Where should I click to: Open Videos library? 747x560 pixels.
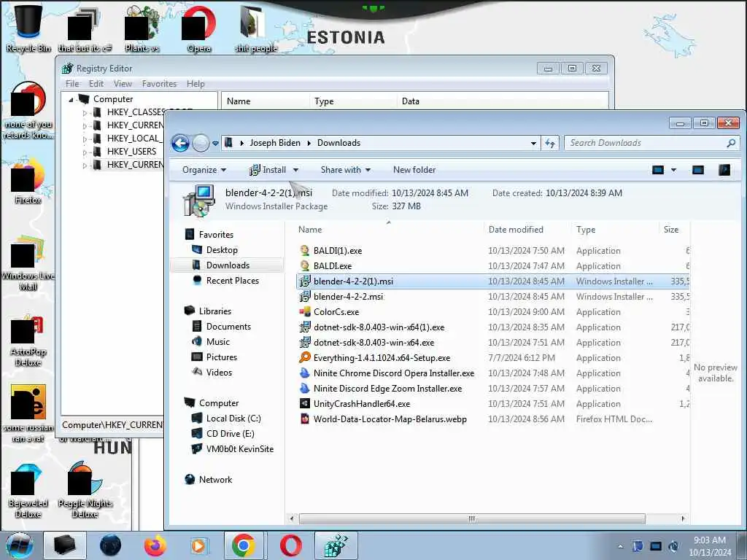(x=219, y=373)
